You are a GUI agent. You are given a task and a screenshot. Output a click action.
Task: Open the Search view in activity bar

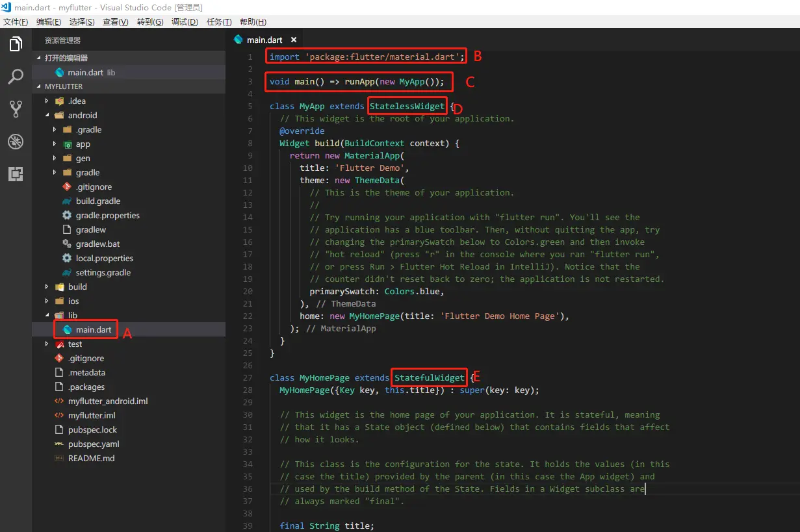[16, 77]
